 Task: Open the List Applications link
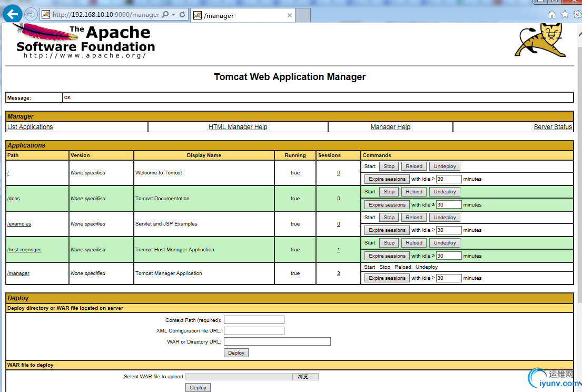pos(30,127)
